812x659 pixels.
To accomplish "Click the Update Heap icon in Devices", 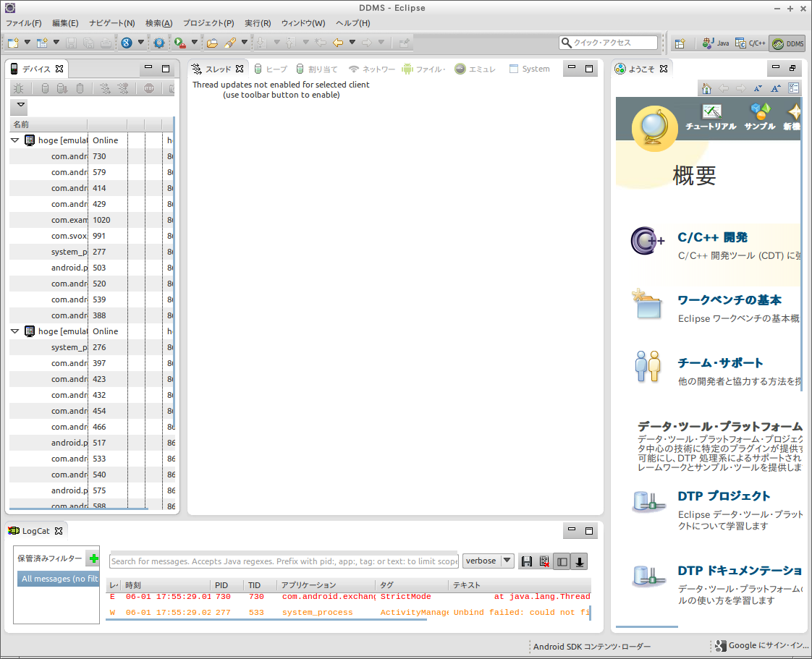I will (45, 88).
